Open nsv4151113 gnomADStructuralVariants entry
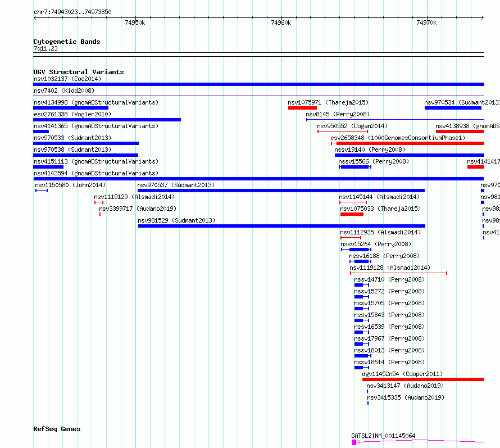This screenshot has height=448, width=500. click(x=96, y=161)
